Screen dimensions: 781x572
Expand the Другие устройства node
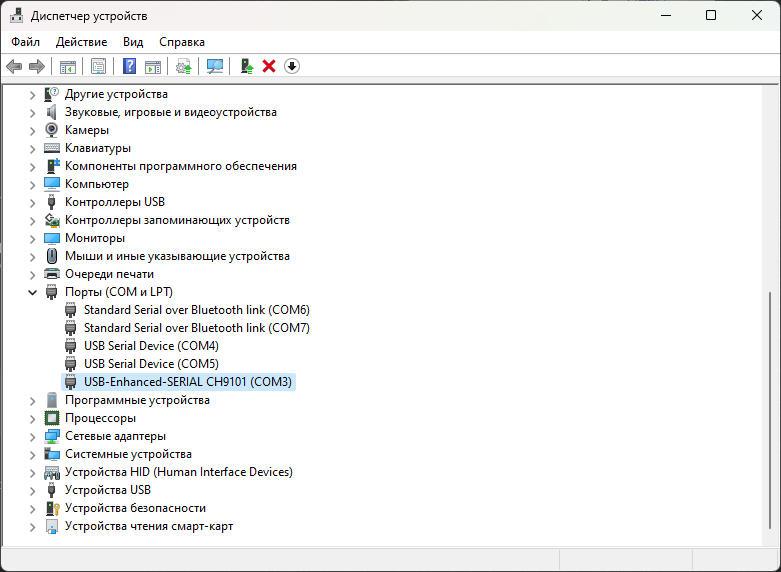[32, 95]
